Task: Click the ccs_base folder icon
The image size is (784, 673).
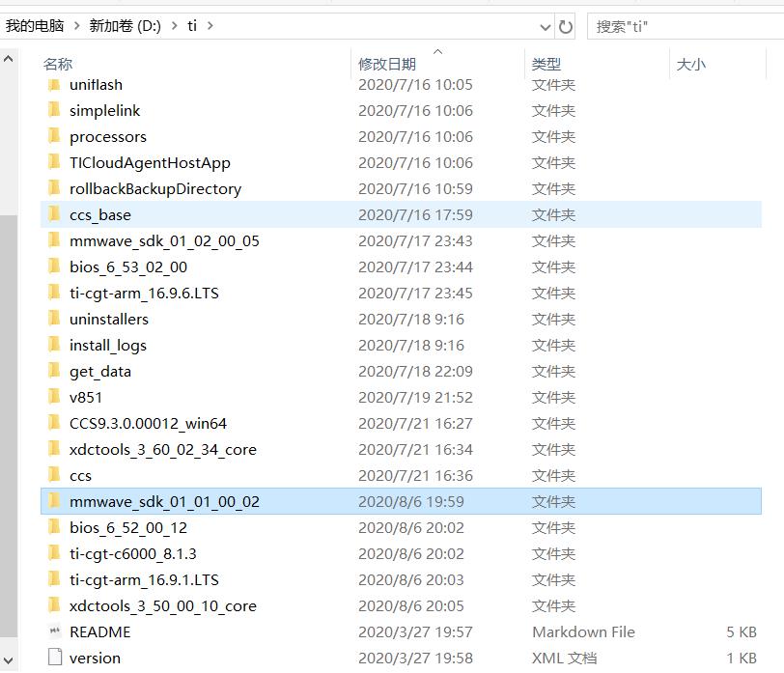Action: (x=54, y=214)
